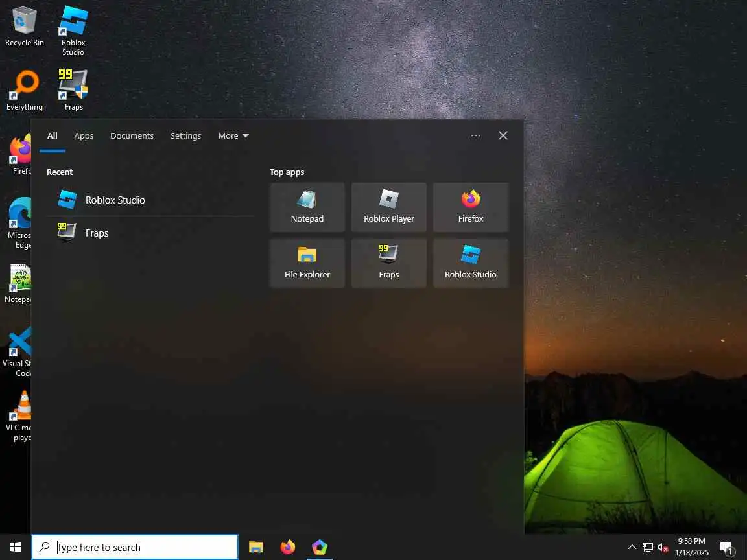This screenshot has height=560, width=747.
Task: Click the Type here to search box
Action: (135, 547)
